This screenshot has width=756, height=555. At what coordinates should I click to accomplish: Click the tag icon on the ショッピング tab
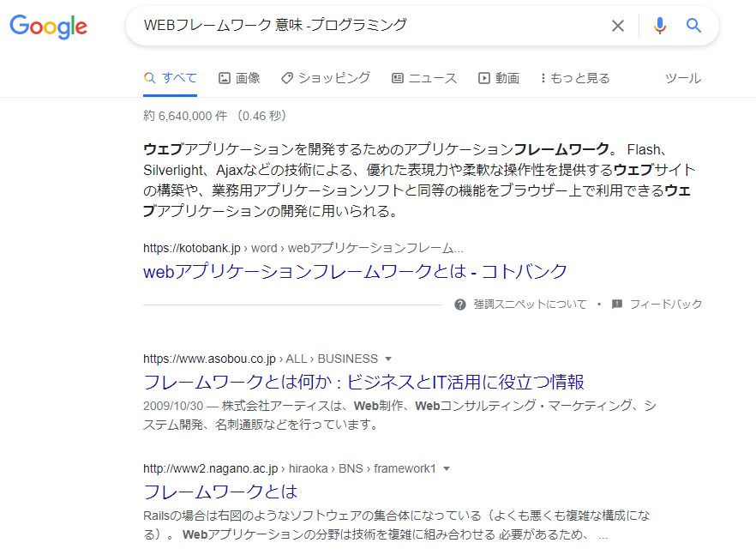(x=286, y=77)
